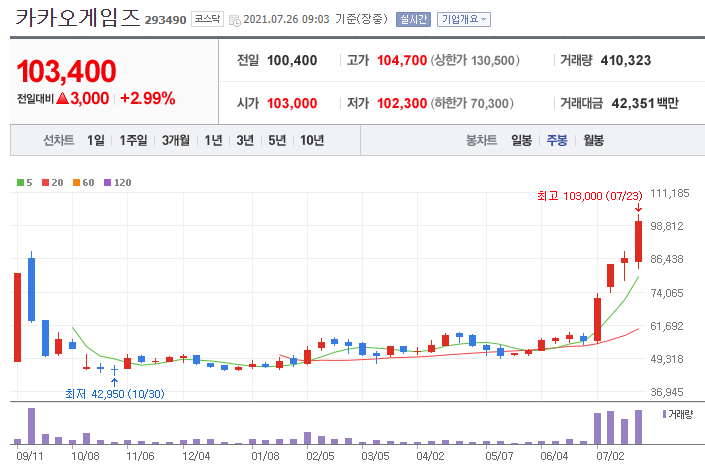Click the 07/02 date axis label
The image size is (705, 471).
pyautogui.click(x=610, y=456)
